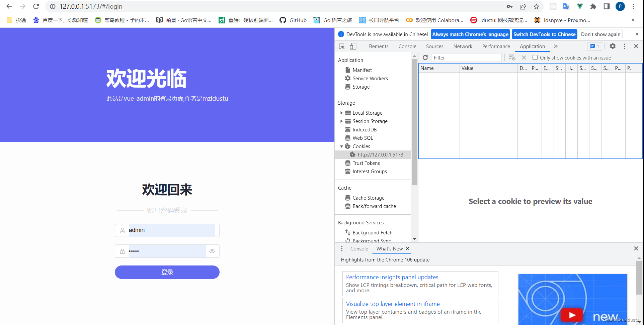Select the http://127.0.0.1:5173 cookies entry
The width and height of the screenshot is (644, 325).
(373, 154)
